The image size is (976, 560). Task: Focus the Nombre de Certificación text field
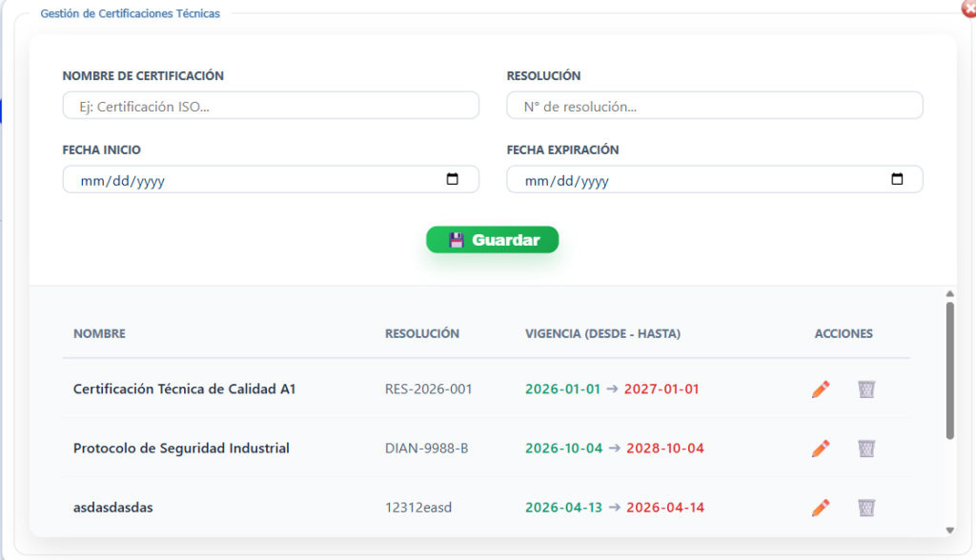point(271,106)
